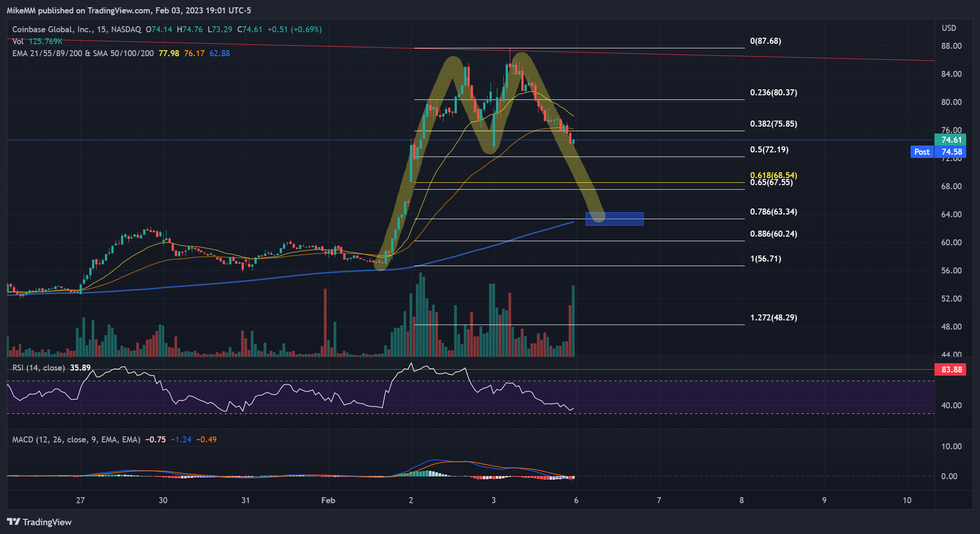Click the RSI (14, close) indicator label

coord(38,368)
